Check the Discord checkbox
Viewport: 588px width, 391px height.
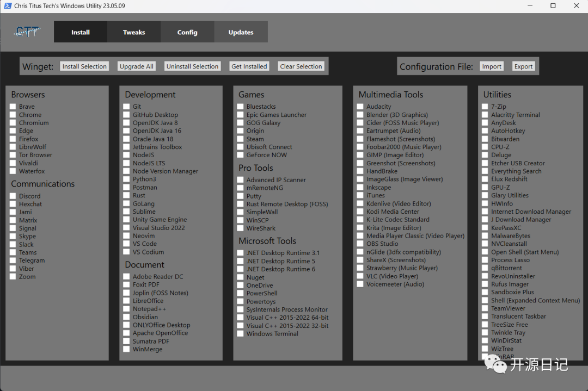click(x=13, y=196)
